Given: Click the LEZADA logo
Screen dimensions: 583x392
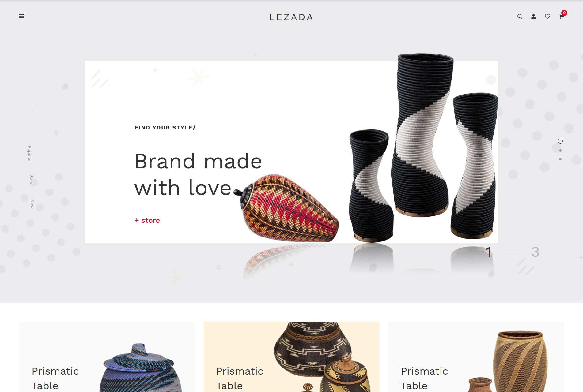Looking at the screenshot, I should (x=291, y=17).
